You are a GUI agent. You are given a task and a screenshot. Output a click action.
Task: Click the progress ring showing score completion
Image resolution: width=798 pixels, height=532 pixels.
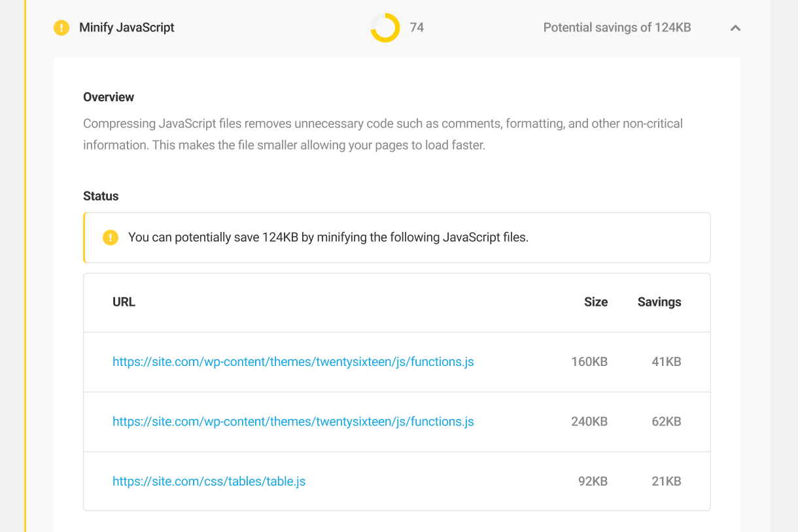[385, 27]
